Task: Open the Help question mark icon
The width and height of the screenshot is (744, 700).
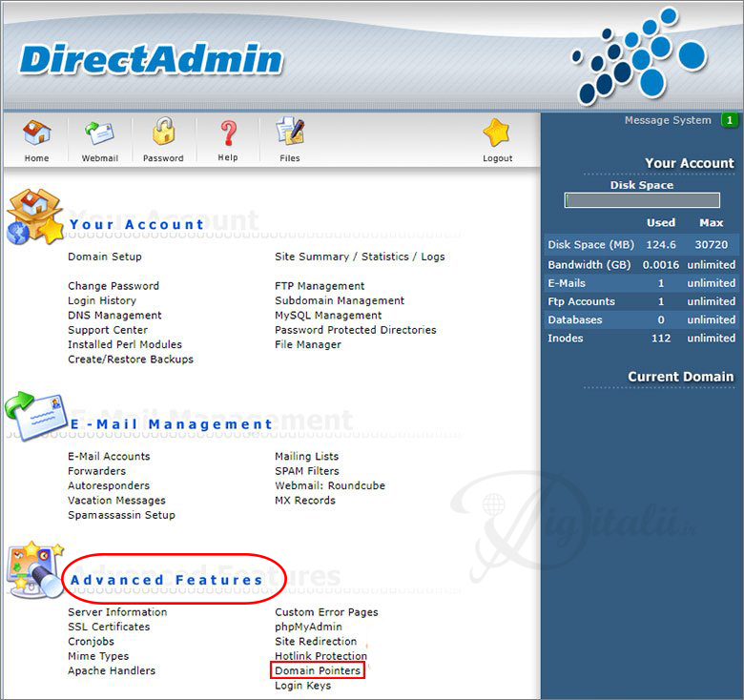Action: (x=228, y=133)
